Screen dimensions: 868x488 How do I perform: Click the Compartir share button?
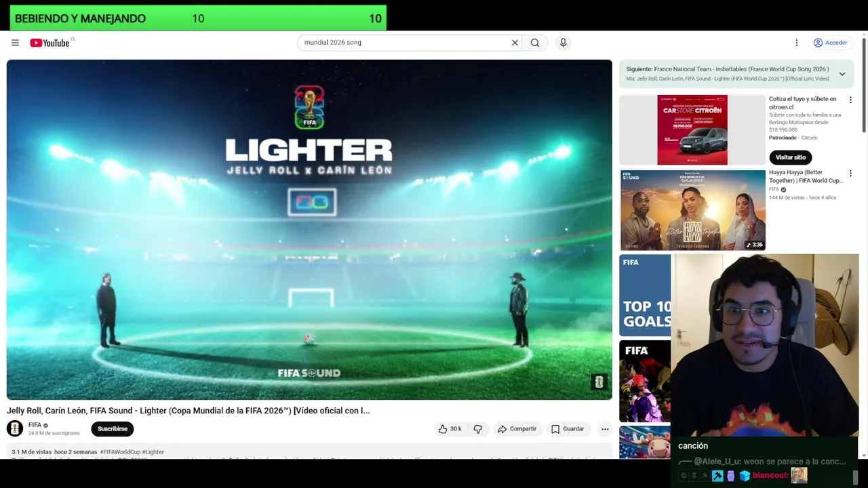[x=517, y=428]
